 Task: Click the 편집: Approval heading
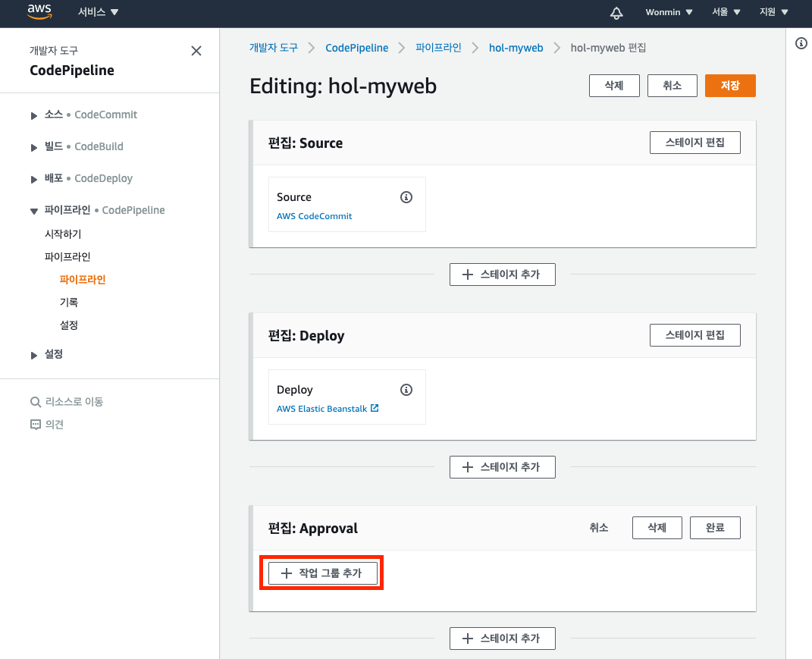pyautogui.click(x=313, y=529)
